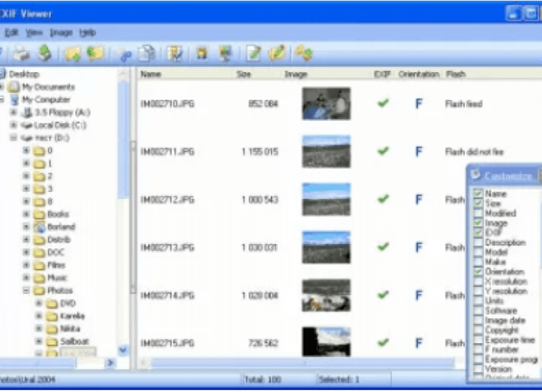Toggle the Image column checkbox
The image size is (542, 392).
(478, 222)
